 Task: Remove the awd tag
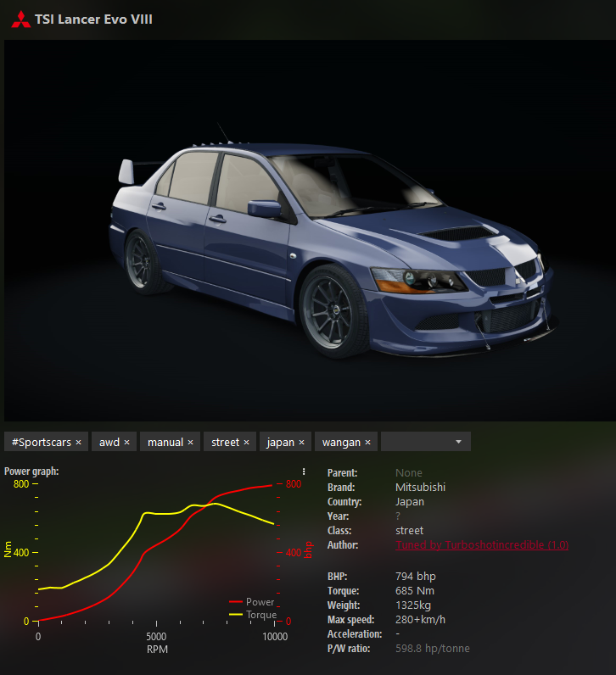tap(126, 442)
